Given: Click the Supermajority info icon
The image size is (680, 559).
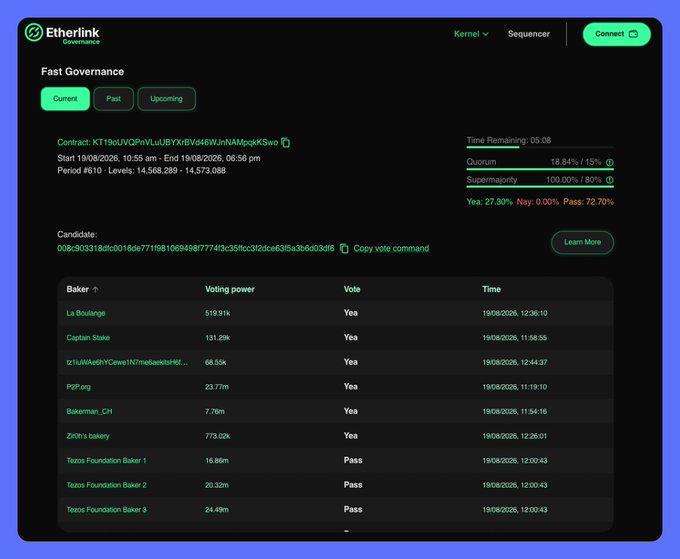Looking at the screenshot, I should point(609,180).
